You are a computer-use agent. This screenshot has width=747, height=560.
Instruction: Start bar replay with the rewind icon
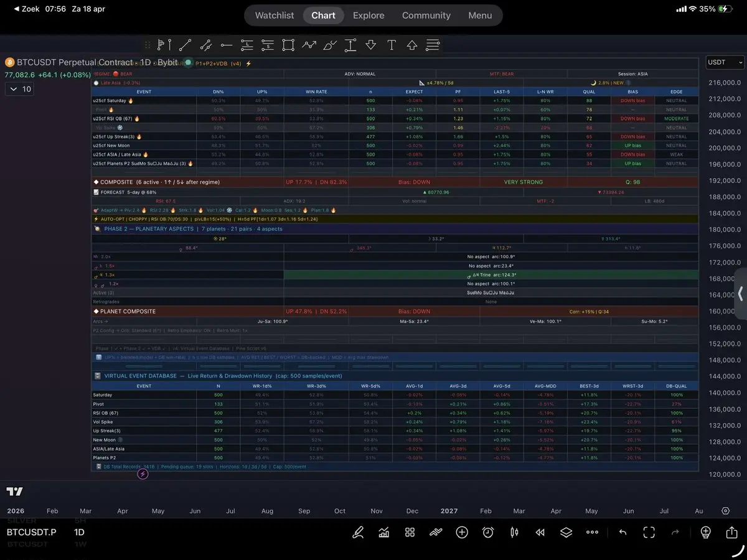[x=540, y=532]
